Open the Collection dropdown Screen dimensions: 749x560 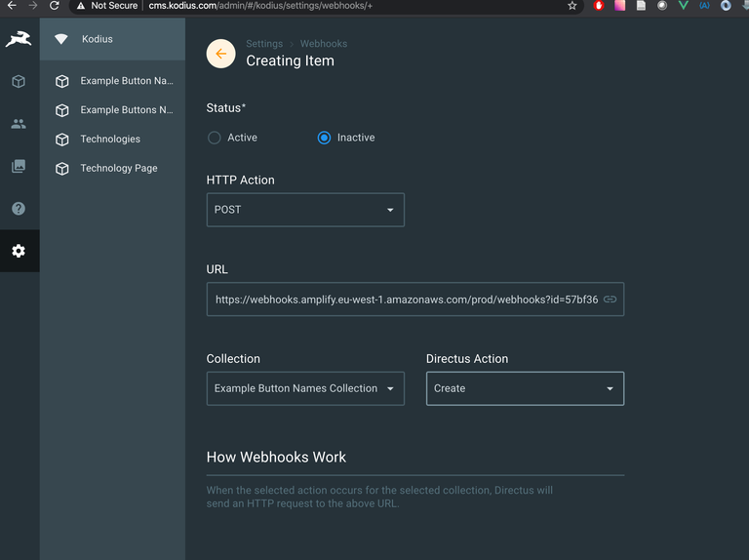[x=305, y=388]
